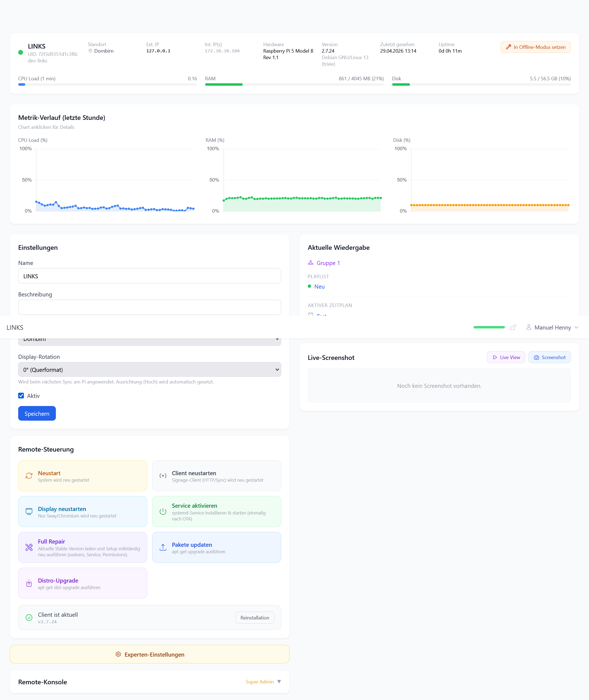
Task: Expand the Remote-Konsole section
Action: (279, 682)
